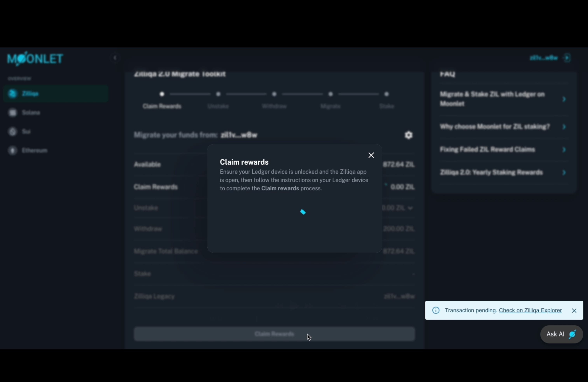
Task: Click the logout icon next to wallet address
Action: point(567,58)
